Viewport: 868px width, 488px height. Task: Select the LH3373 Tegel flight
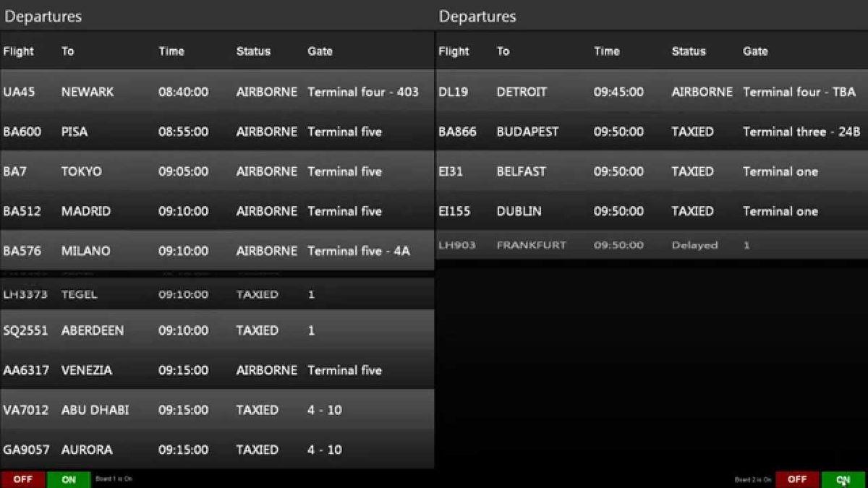(217, 294)
